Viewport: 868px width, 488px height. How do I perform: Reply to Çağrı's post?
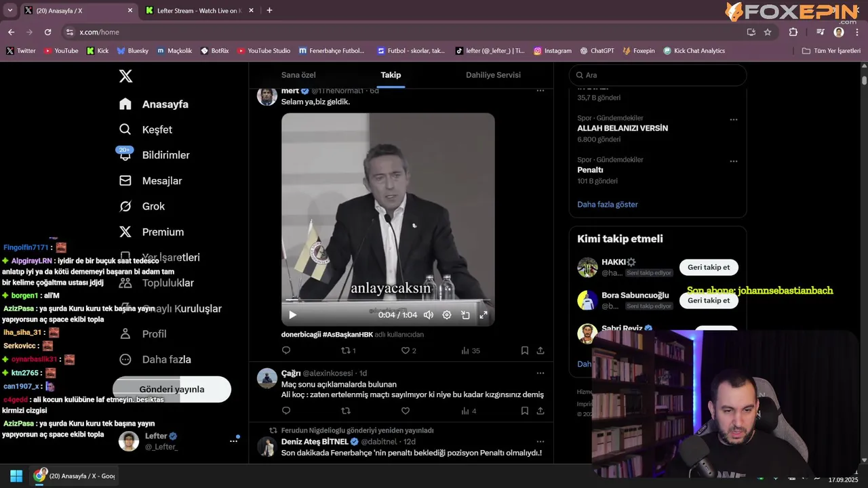(286, 411)
